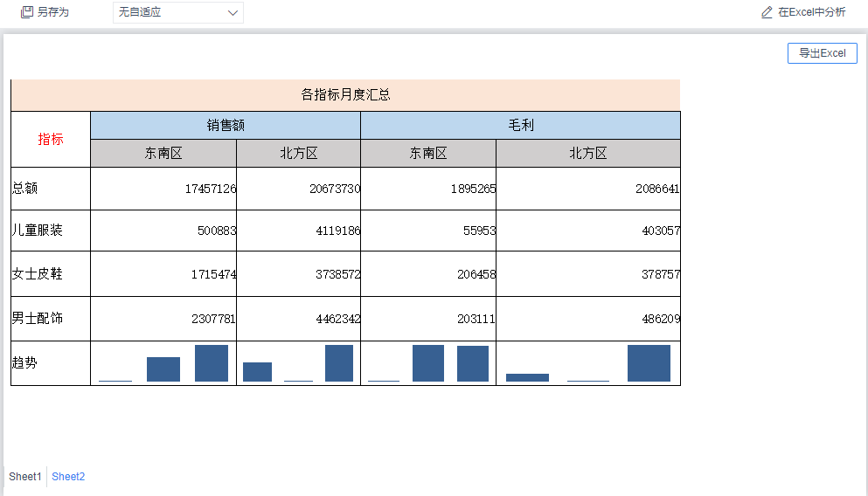
Task: Click the value 4119186
Action: tap(338, 231)
